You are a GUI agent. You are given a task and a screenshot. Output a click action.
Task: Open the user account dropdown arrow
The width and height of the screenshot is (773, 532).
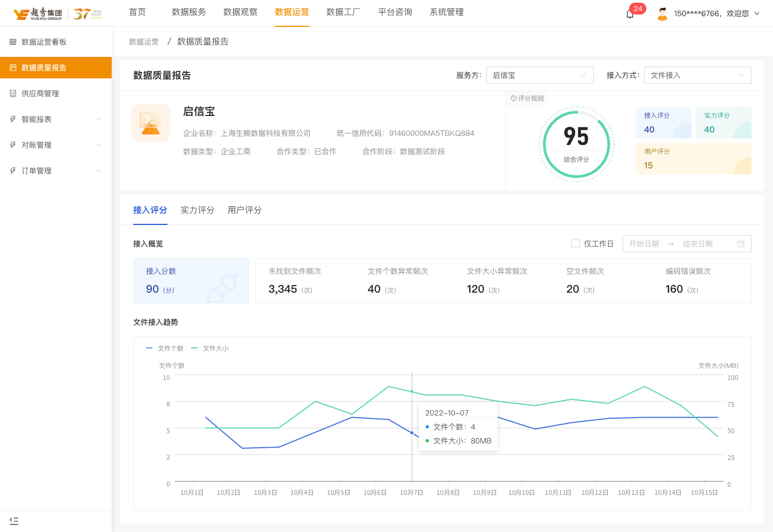(x=757, y=13)
